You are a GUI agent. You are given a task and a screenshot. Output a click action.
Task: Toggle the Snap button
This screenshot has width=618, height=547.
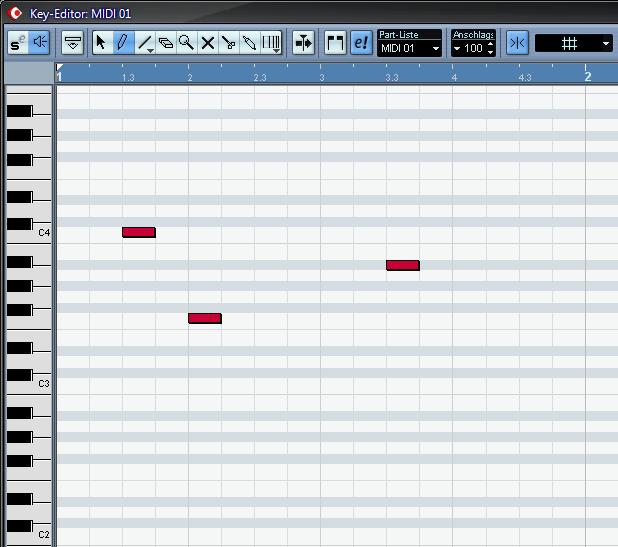(x=517, y=43)
